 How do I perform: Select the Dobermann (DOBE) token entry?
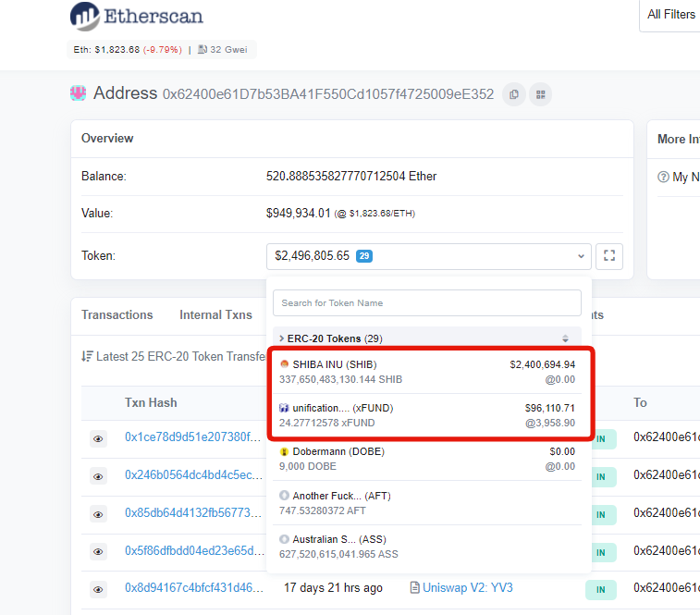coord(427,459)
